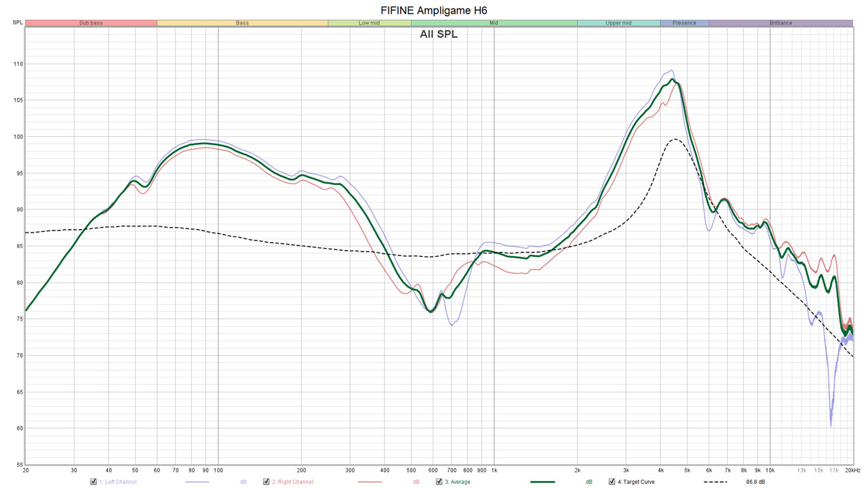Viewport: 868px width, 488px height.
Task: Select the Upper mid band label
Action: click(x=618, y=23)
